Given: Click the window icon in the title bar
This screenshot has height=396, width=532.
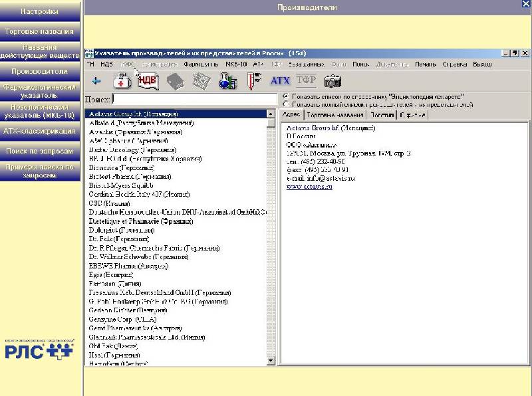Looking at the screenshot, I should 89,53.
